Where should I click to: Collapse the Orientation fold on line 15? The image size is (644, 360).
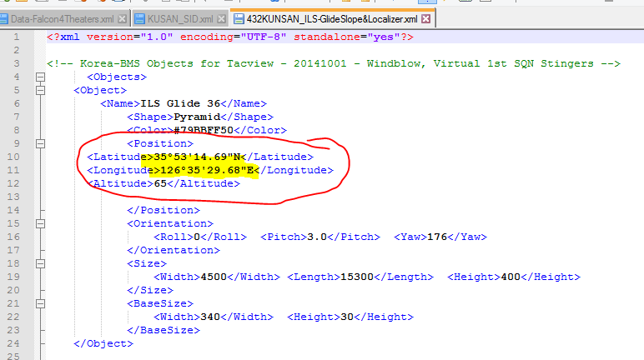[x=40, y=223]
